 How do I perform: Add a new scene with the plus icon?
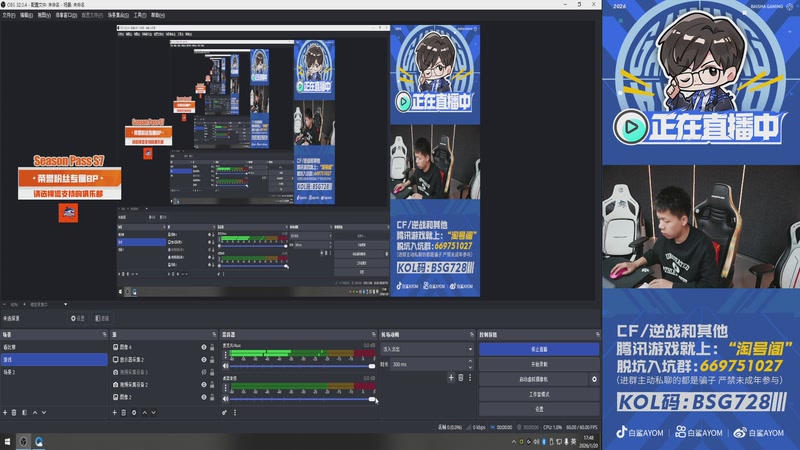pos(5,412)
